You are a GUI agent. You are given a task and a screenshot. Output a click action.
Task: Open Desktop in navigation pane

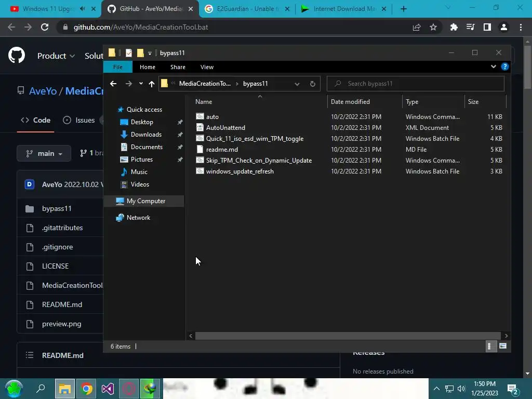[x=142, y=122]
